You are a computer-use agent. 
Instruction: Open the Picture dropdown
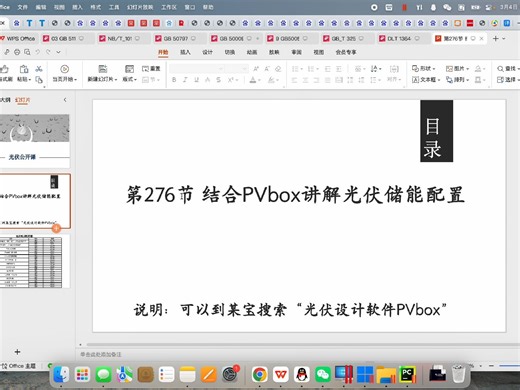click(x=457, y=69)
